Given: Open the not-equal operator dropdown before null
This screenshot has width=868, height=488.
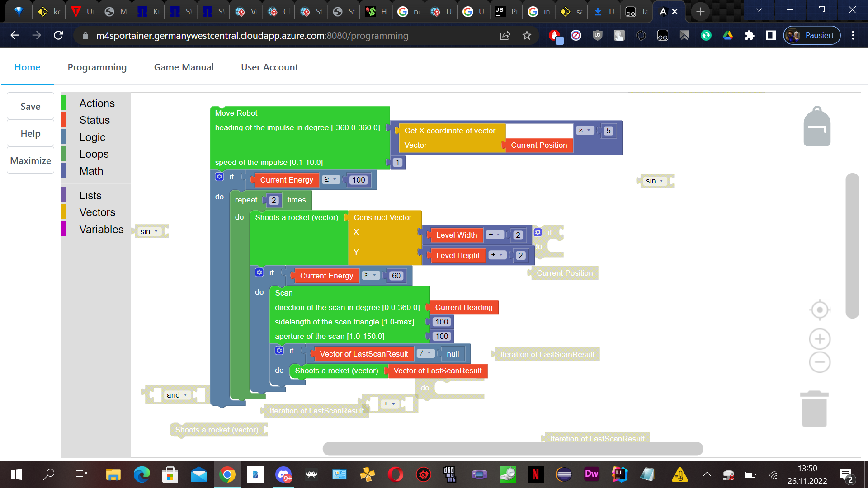Looking at the screenshot, I should 425,354.
